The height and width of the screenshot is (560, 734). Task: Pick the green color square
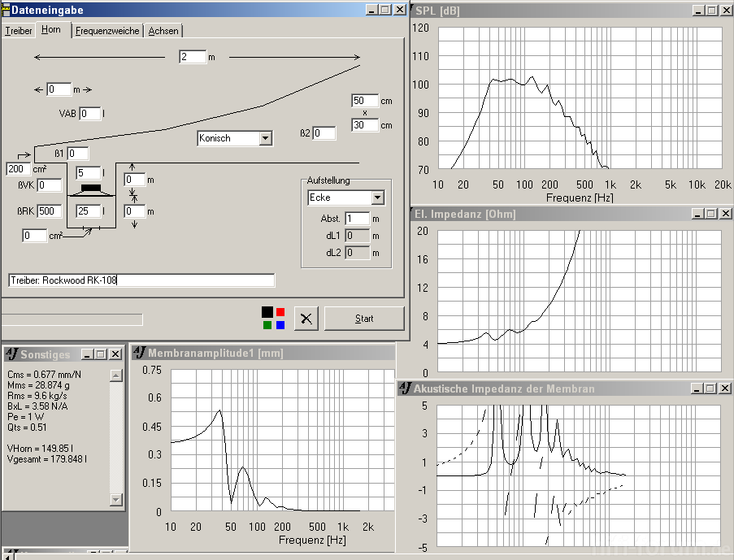(x=267, y=325)
